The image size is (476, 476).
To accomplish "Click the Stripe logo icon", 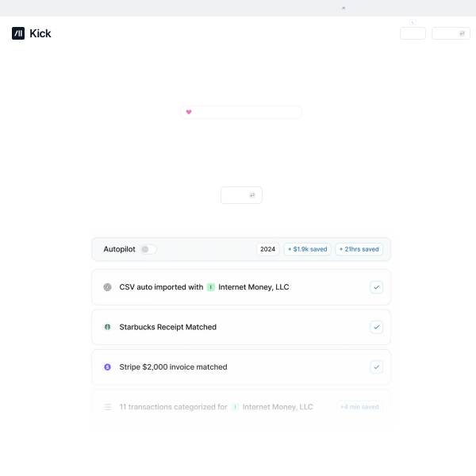I will pos(107,367).
